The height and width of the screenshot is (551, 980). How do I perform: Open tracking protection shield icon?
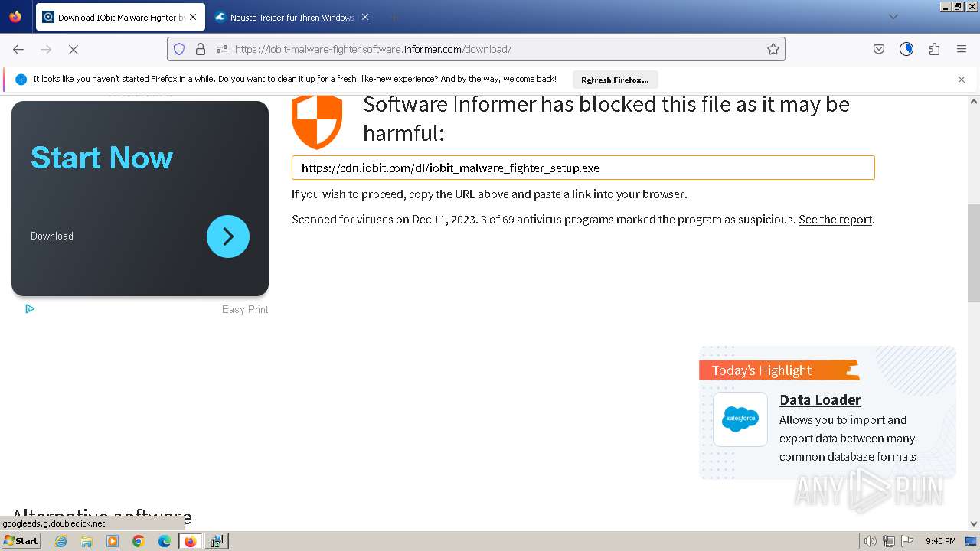pos(179,49)
